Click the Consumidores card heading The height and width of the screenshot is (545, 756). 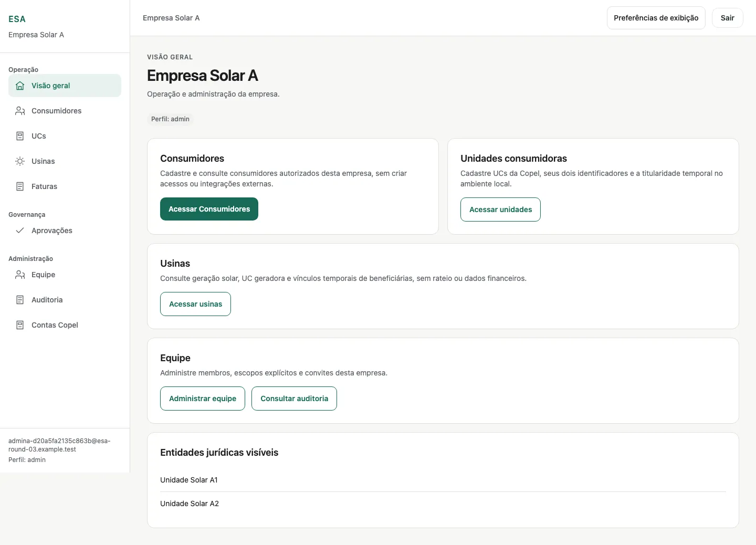(192, 159)
